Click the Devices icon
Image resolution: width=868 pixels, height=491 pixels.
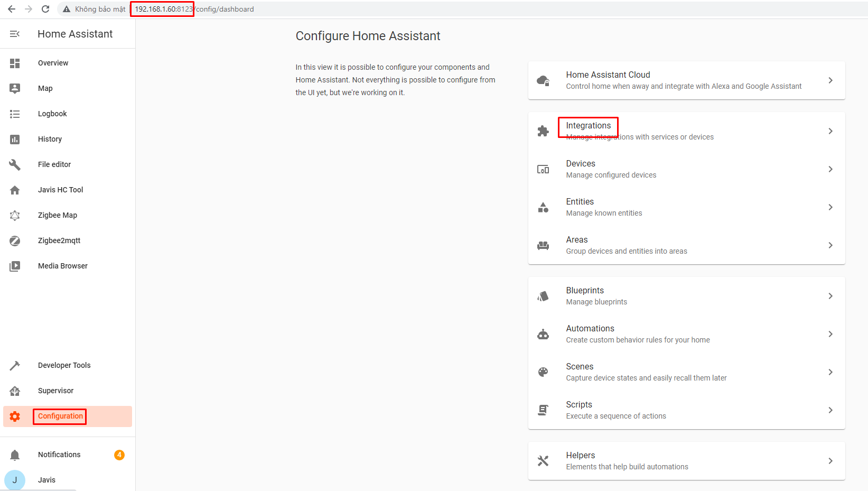[543, 169]
